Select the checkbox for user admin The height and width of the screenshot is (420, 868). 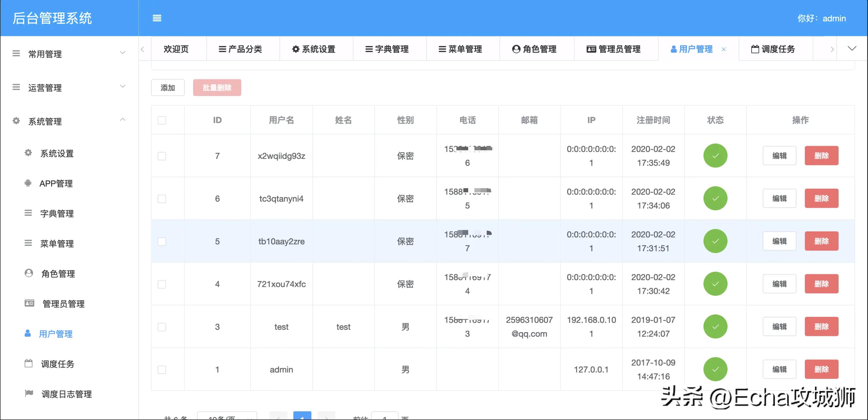(162, 370)
